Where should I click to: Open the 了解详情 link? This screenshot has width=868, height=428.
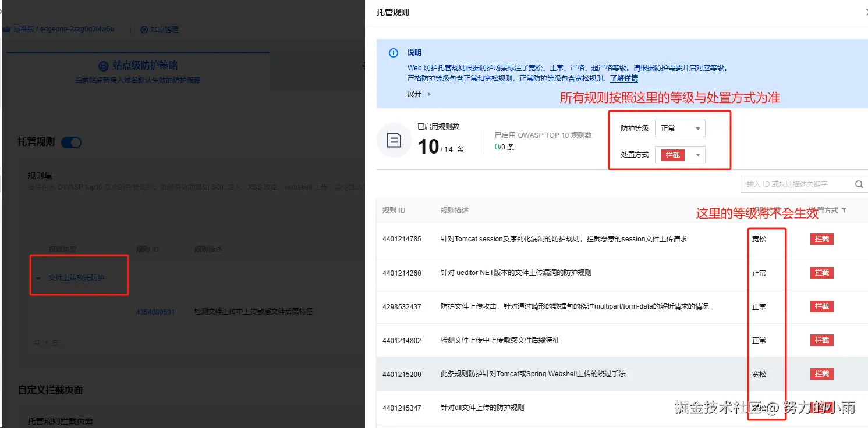(x=623, y=78)
